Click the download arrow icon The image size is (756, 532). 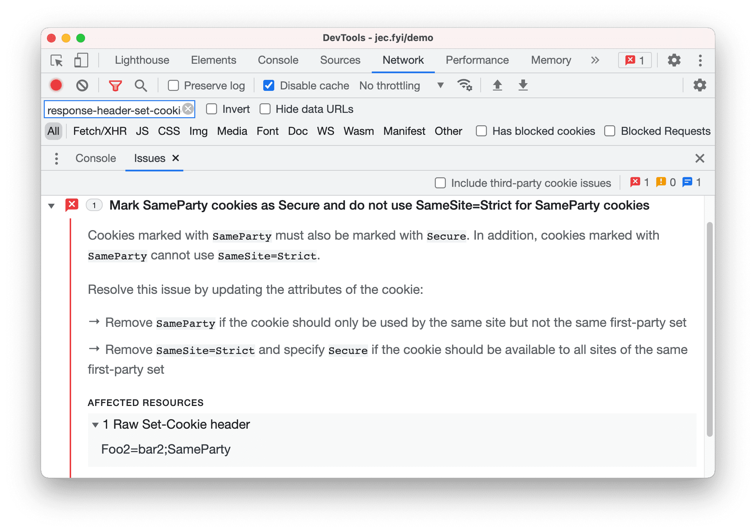point(521,86)
